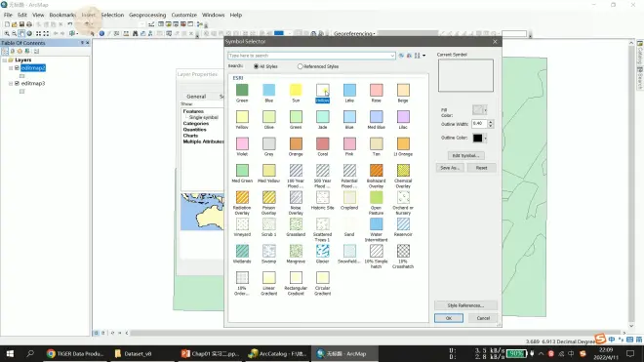This screenshot has height=362, width=644.
Task: Open Chrome TIGER Data taskbar item
Action: [75, 353]
